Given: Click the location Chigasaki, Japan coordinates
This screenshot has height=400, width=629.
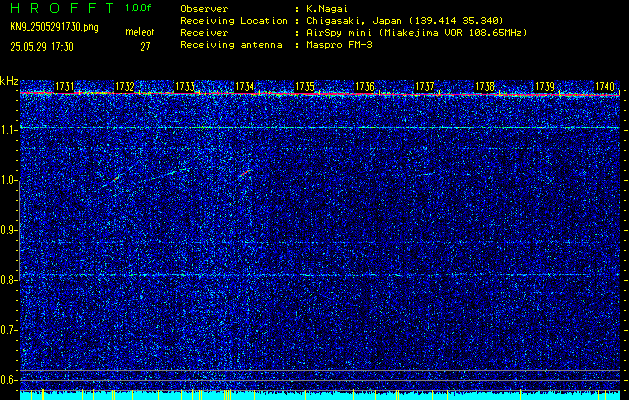Looking at the screenshot, I should (x=405, y=21).
